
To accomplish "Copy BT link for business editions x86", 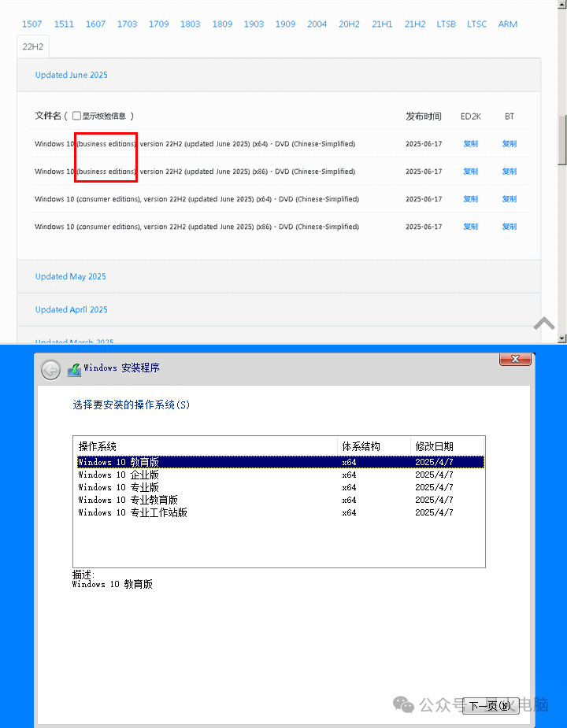I will (509, 172).
